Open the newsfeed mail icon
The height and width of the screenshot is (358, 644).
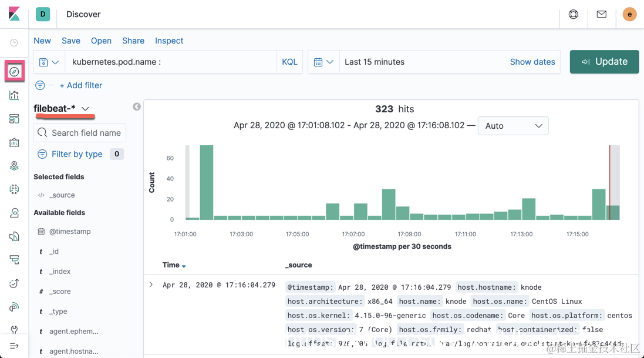(602, 14)
